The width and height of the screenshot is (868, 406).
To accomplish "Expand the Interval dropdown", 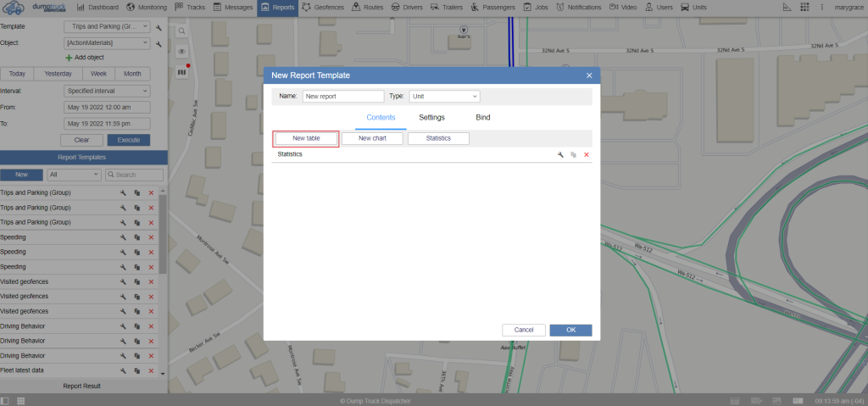I will tap(107, 91).
